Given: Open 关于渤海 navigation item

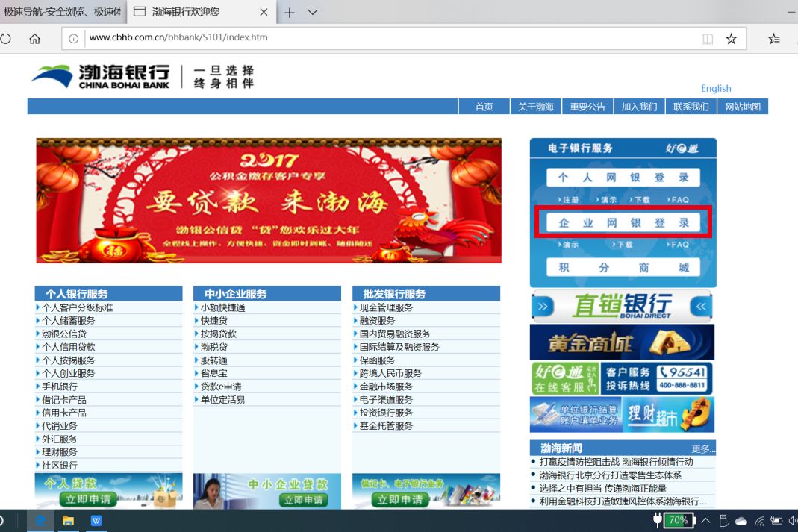Looking at the screenshot, I should coord(535,107).
